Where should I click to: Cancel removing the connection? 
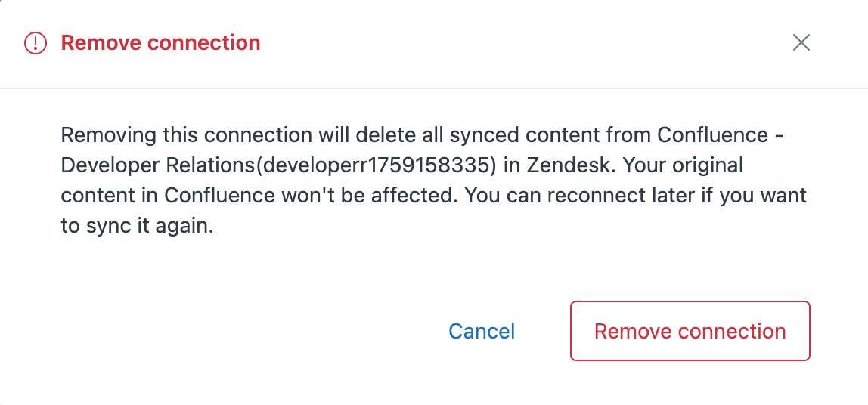pos(482,331)
